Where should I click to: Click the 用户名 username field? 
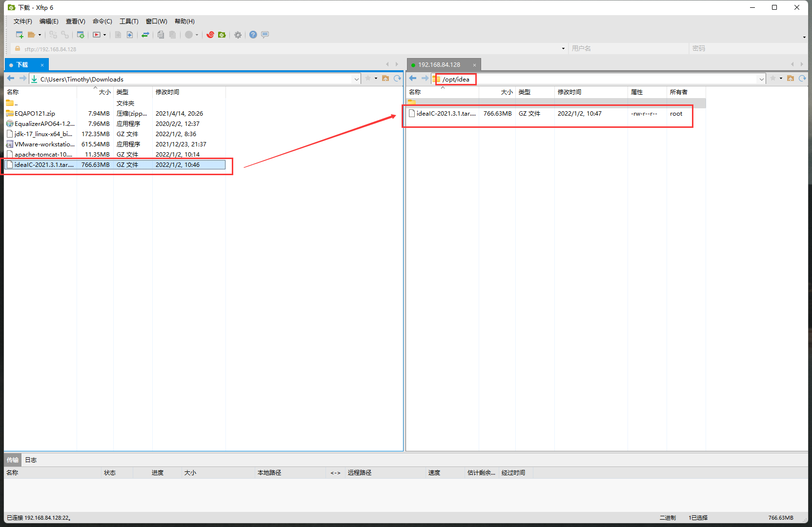pyautogui.click(x=629, y=49)
